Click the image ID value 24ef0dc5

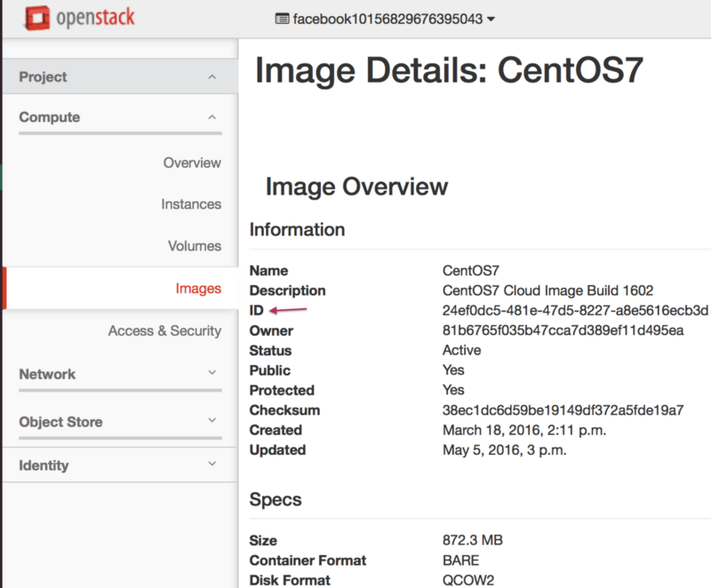pyautogui.click(x=575, y=311)
